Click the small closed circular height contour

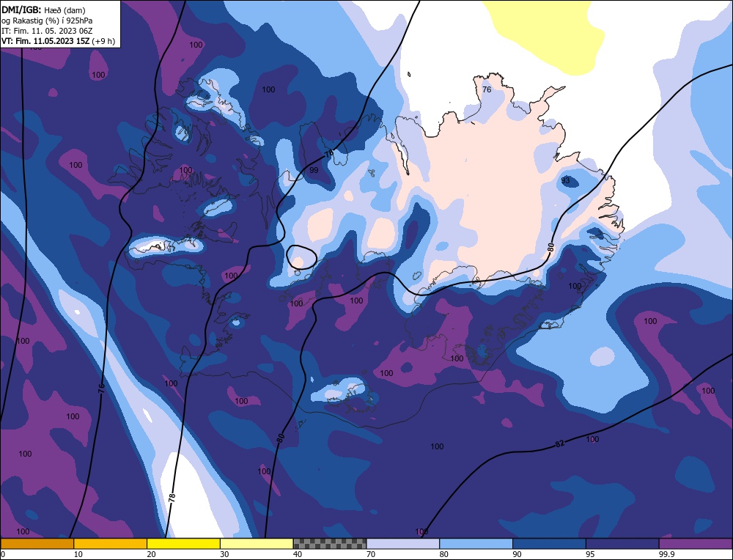point(301,257)
